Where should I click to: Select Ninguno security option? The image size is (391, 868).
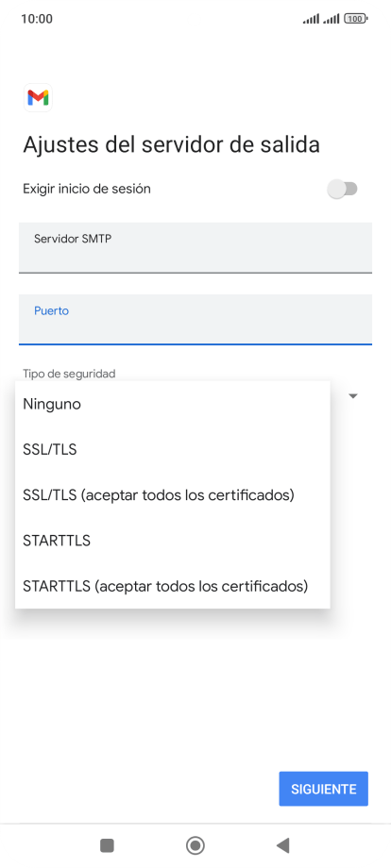tap(173, 404)
